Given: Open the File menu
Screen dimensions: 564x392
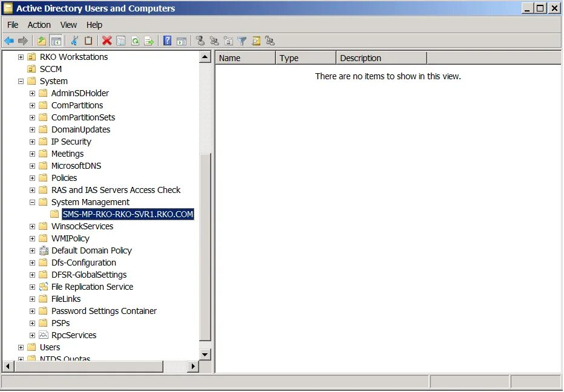Looking at the screenshot, I should pyautogui.click(x=13, y=25).
